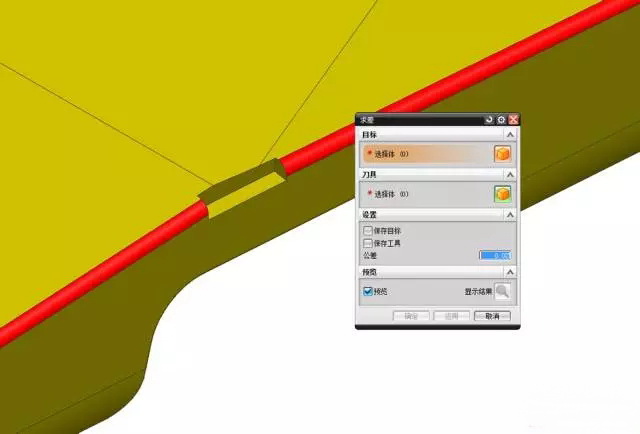
Task: Click the 公差 tolerance value field
Action: coord(495,256)
